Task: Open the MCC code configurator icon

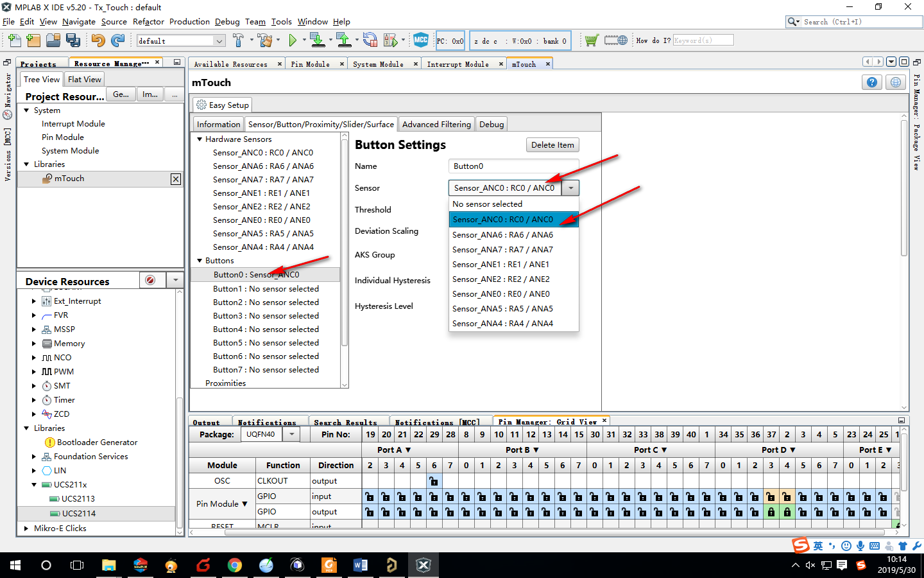Action: (421, 40)
